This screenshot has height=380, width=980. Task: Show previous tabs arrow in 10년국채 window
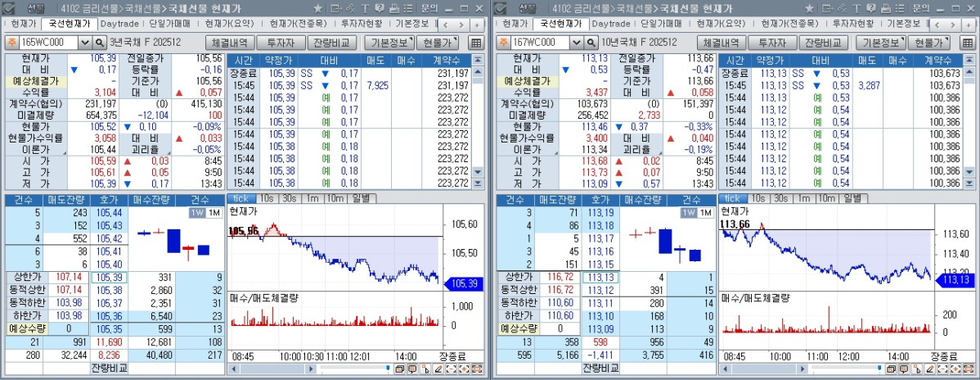coord(938,25)
